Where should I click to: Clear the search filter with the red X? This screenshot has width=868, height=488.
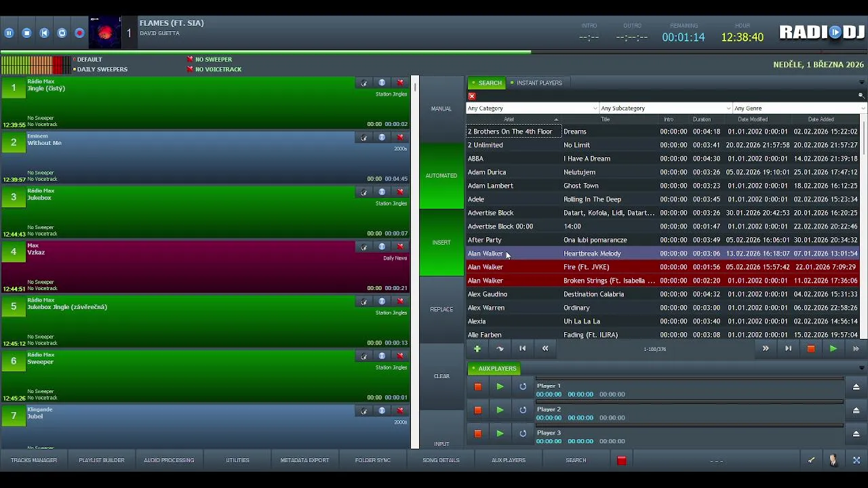click(472, 96)
